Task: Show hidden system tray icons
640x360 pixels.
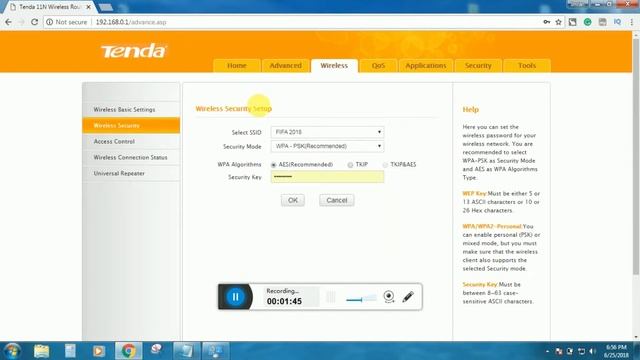Action: point(547,351)
